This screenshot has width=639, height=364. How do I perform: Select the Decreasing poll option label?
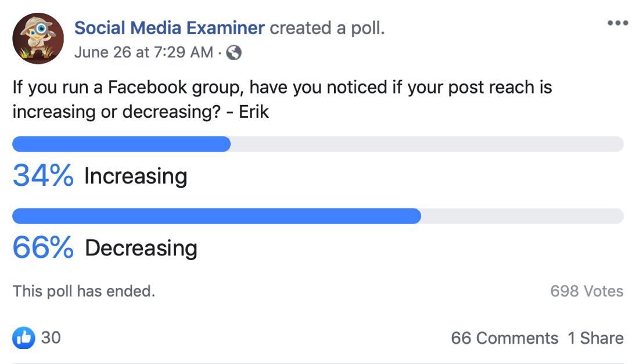tap(141, 248)
